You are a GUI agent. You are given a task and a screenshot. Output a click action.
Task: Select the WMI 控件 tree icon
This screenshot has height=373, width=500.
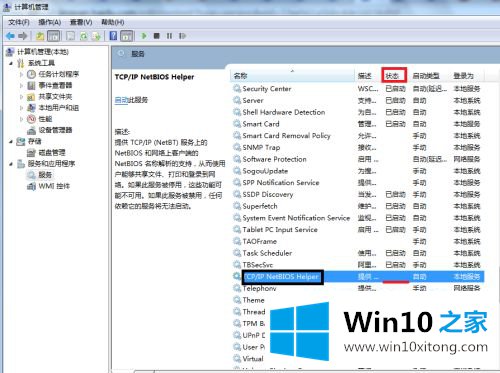click(31, 186)
